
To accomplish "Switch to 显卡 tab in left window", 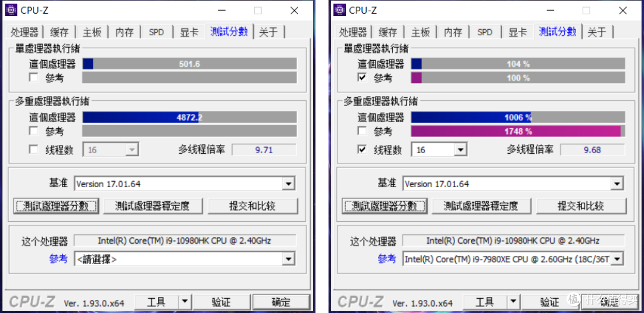I will click(x=189, y=32).
